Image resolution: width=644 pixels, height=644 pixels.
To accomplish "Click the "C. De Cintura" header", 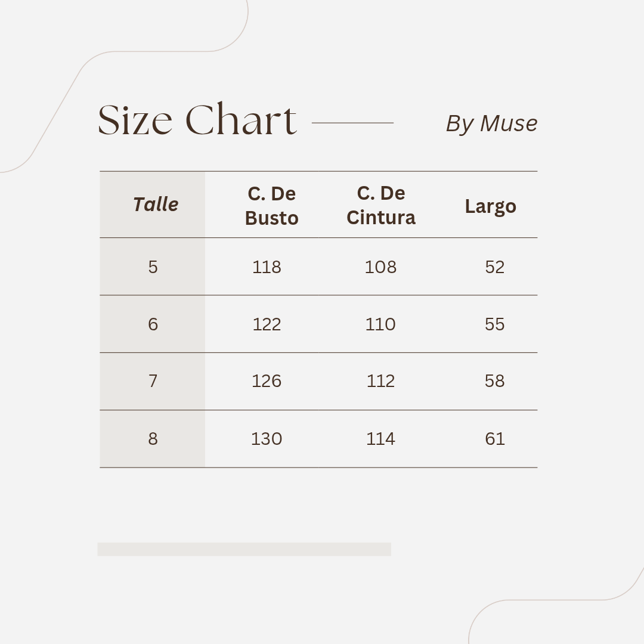I will pyautogui.click(x=380, y=205).
